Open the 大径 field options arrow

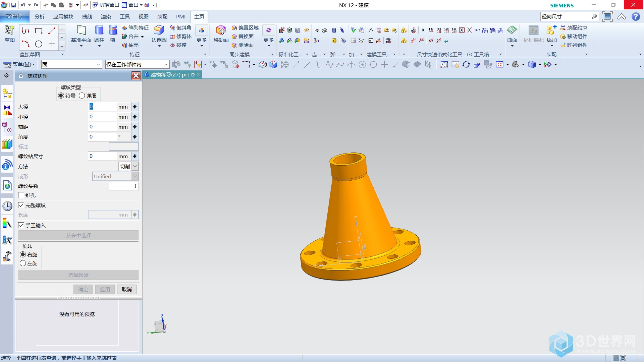click(135, 107)
